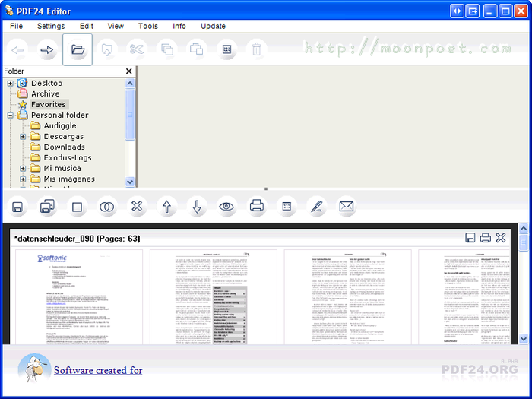Click the printer icon in lower toolbar
The image size is (532, 399).
257,207
